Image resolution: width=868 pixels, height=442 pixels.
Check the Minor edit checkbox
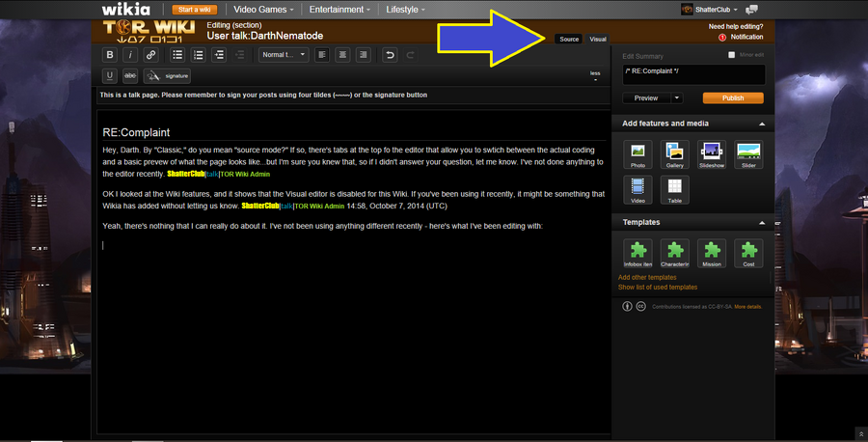(x=732, y=55)
